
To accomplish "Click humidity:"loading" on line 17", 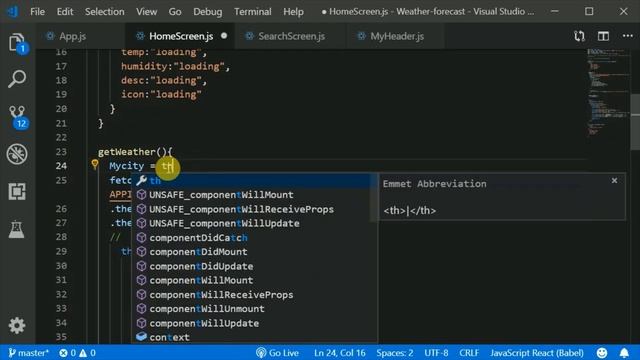I will click(173, 66).
